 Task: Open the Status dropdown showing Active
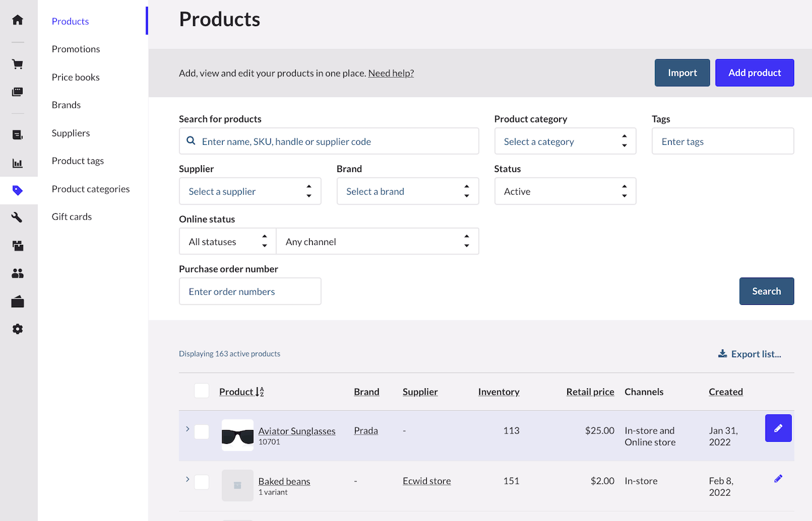tap(565, 191)
